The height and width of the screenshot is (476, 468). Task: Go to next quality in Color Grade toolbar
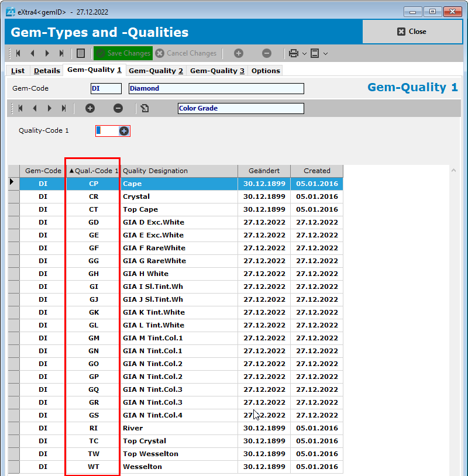(49, 108)
